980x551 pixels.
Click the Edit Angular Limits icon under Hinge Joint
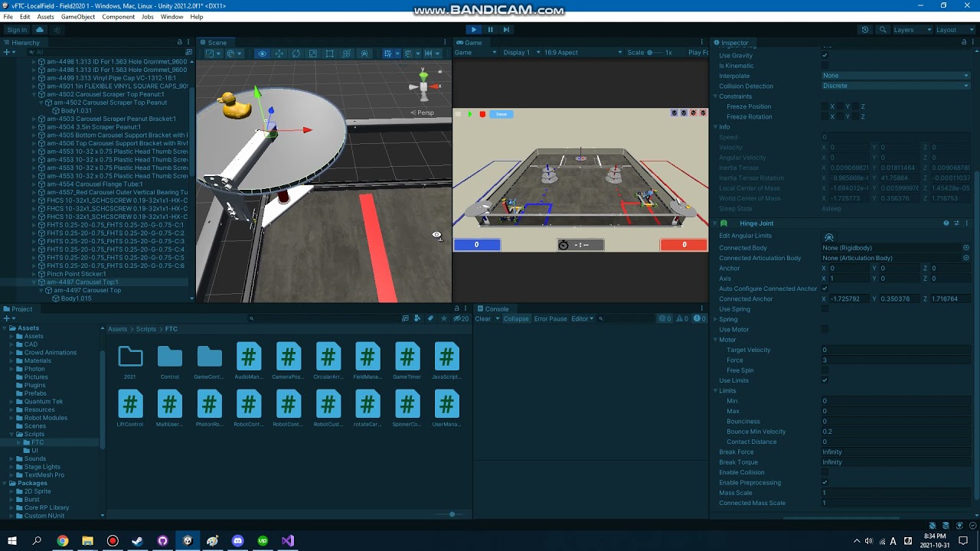tap(829, 236)
